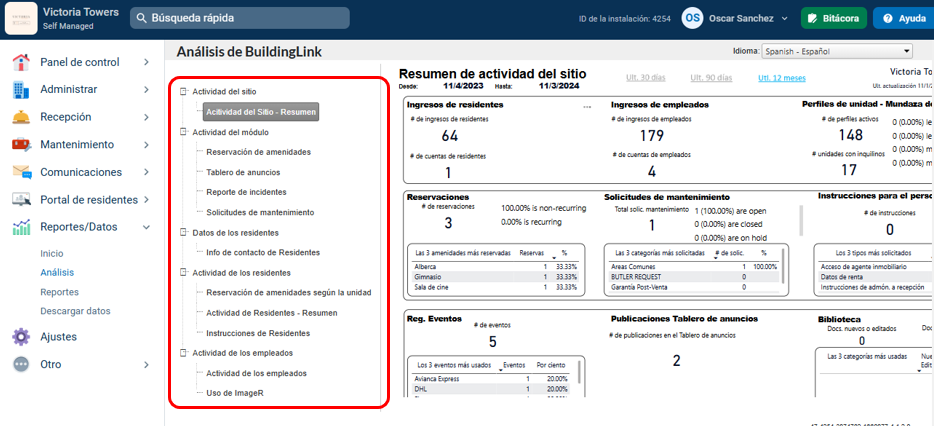Open the Oscar Sanchez user dropdown arrow

click(x=784, y=18)
